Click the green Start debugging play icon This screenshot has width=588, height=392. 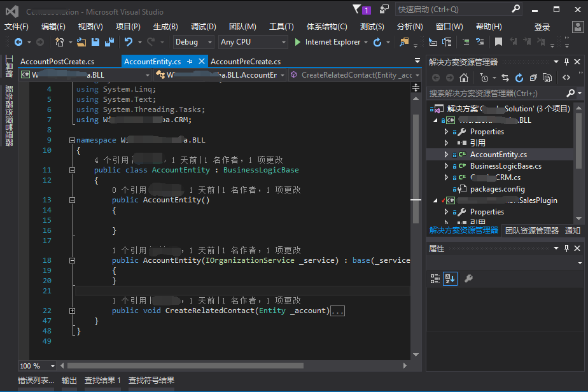point(297,42)
